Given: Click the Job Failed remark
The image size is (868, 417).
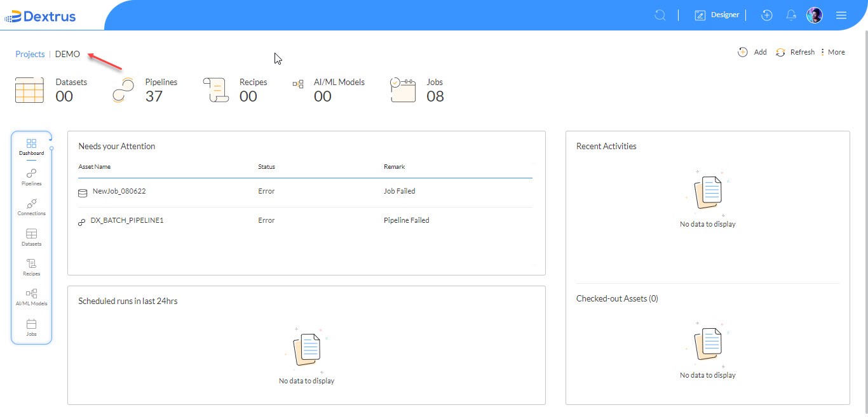Looking at the screenshot, I should point(399,191).
